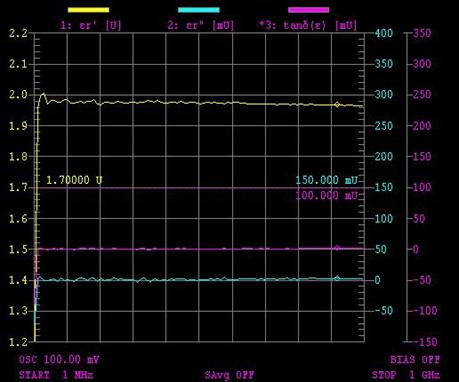
Task: Click the STOP 1 GHz frequency field
Action: click(406, 375)
